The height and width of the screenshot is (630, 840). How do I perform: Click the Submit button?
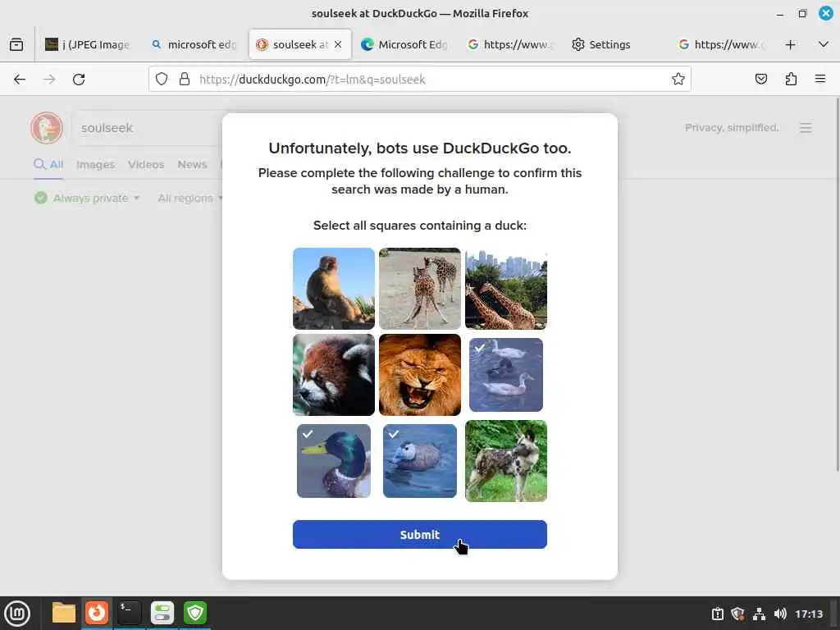(x=420, y=534)
